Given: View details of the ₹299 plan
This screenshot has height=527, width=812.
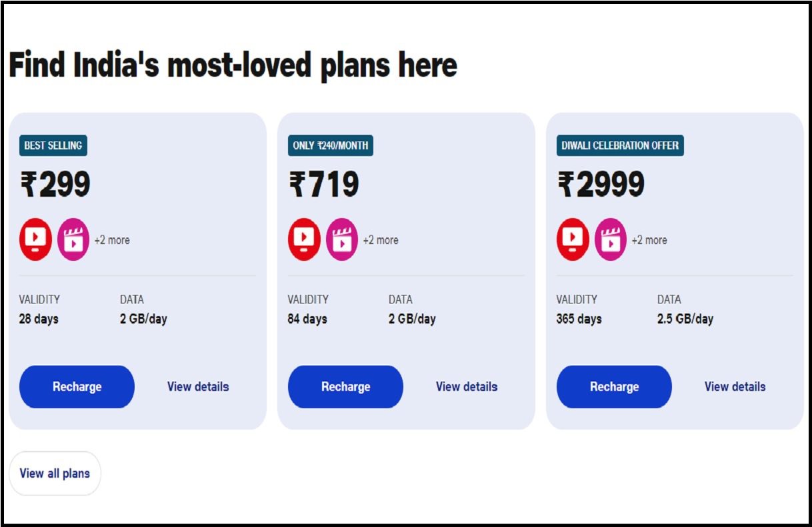Looking at the screenshot, I should 198,387.
